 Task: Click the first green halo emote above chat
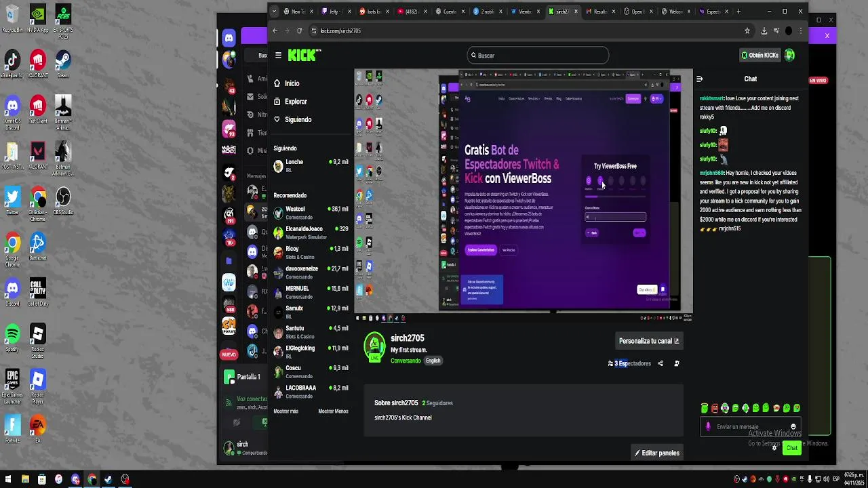coord(705,408)
